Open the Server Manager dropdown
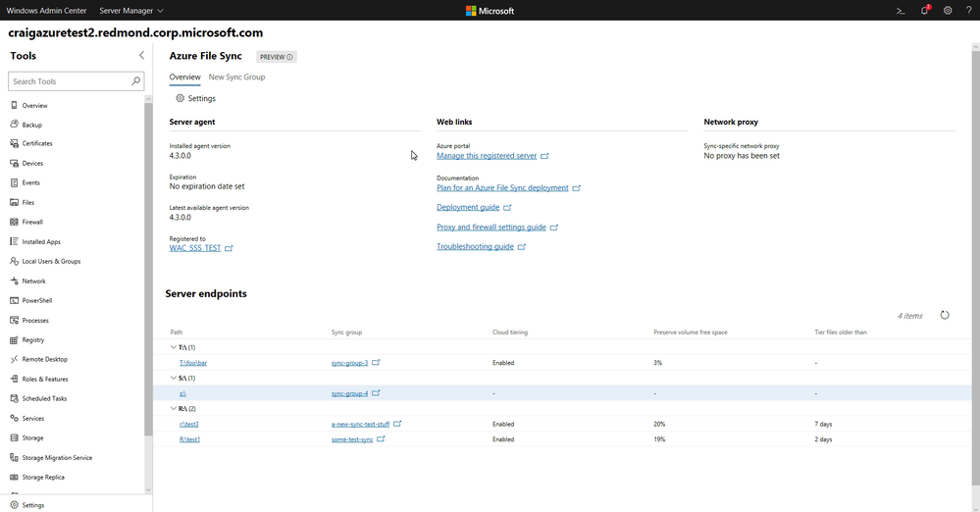The image size is (980, 512). point(131,11)
